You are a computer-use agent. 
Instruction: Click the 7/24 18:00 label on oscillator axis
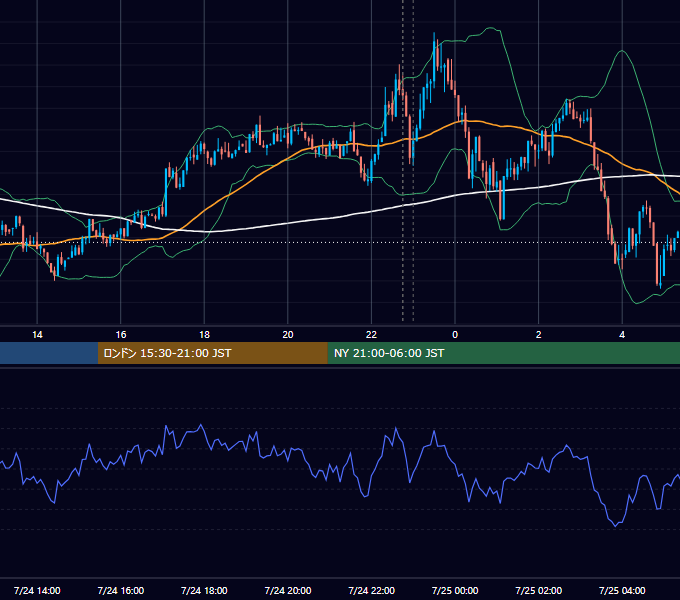pyautogui.click(x=204, y=590)
